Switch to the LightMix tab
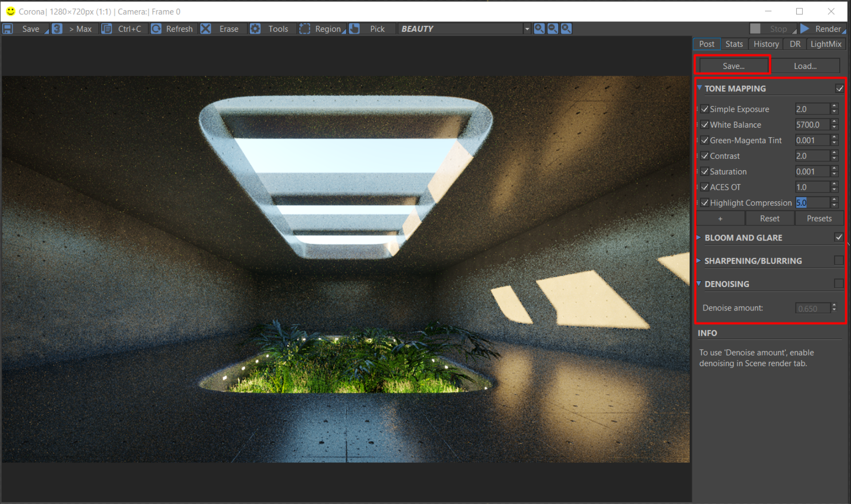Image resolution: width=851 pixels, height=504 pixels. pos(826,44)
